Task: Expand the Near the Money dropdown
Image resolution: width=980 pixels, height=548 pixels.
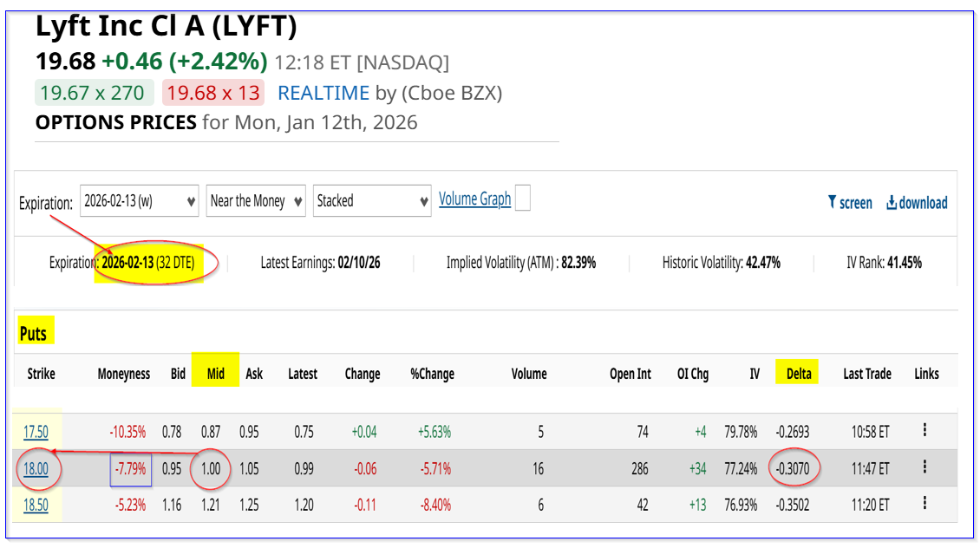Action: tap(256, 201)
